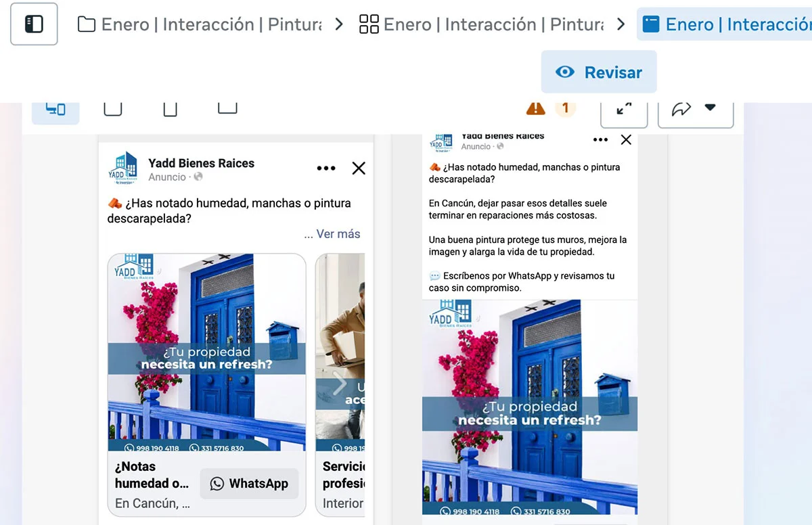Viewport: 812px width, 525px height.
Task: Advance carousel with the next arrow
Action: [x=340, y=385]
